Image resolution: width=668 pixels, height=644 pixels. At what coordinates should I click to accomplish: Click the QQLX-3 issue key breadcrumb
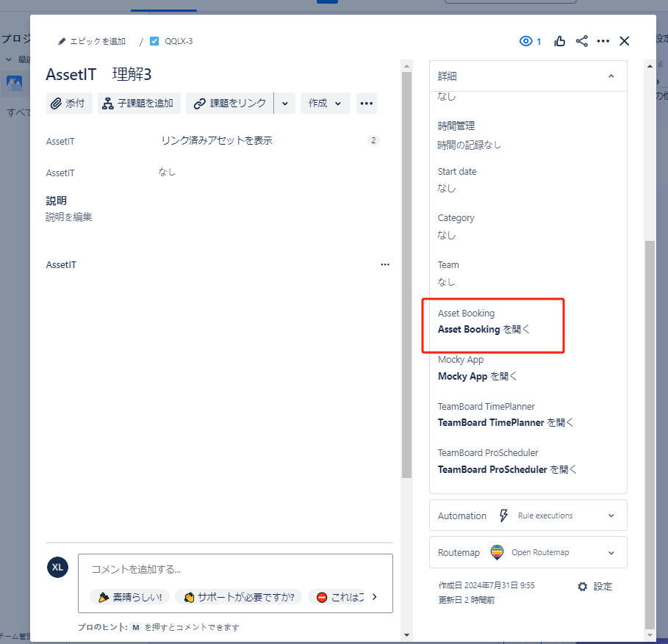pos(178,42)
